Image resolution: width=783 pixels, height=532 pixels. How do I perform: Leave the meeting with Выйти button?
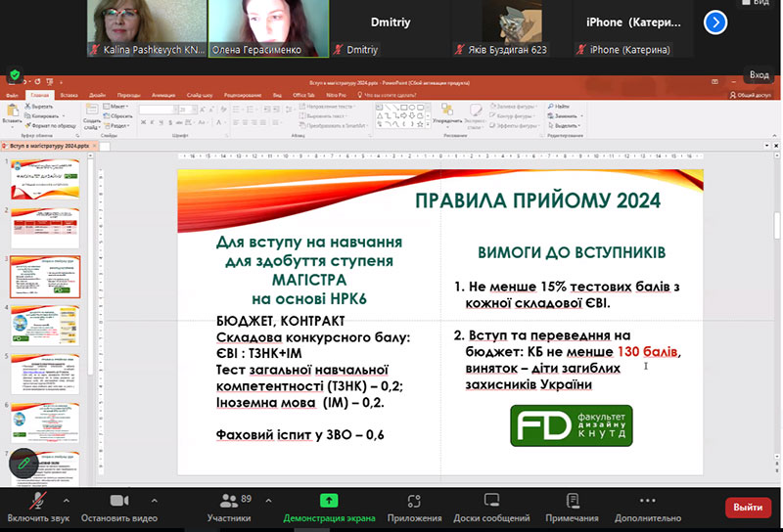[x=748, y=508]
